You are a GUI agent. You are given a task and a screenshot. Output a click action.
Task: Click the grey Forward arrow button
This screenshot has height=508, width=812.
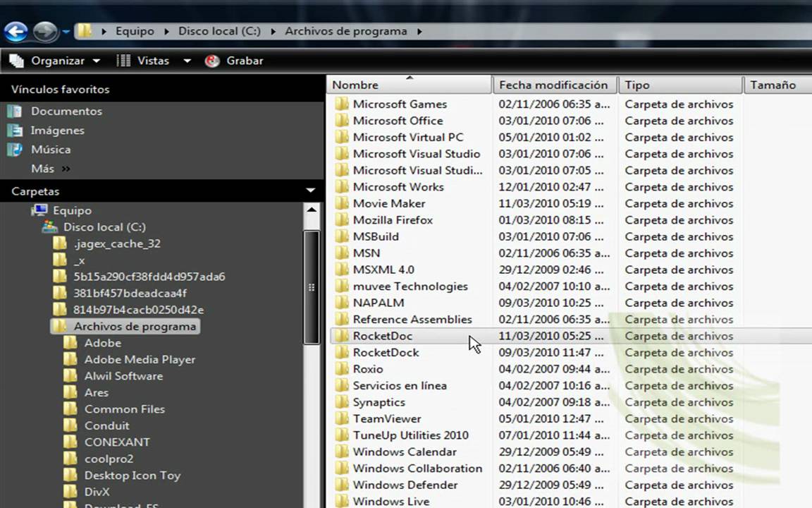pyautogui.click(x=46, y=32)
